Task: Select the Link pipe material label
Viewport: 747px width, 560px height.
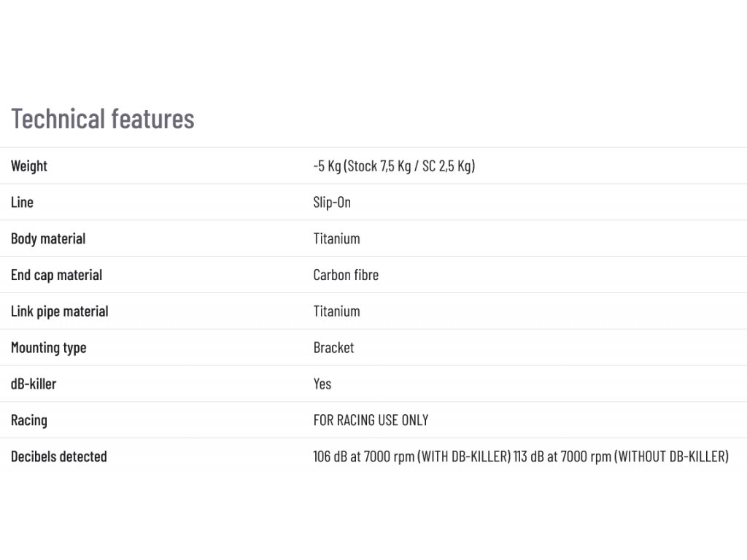Action: pos(60,311)
